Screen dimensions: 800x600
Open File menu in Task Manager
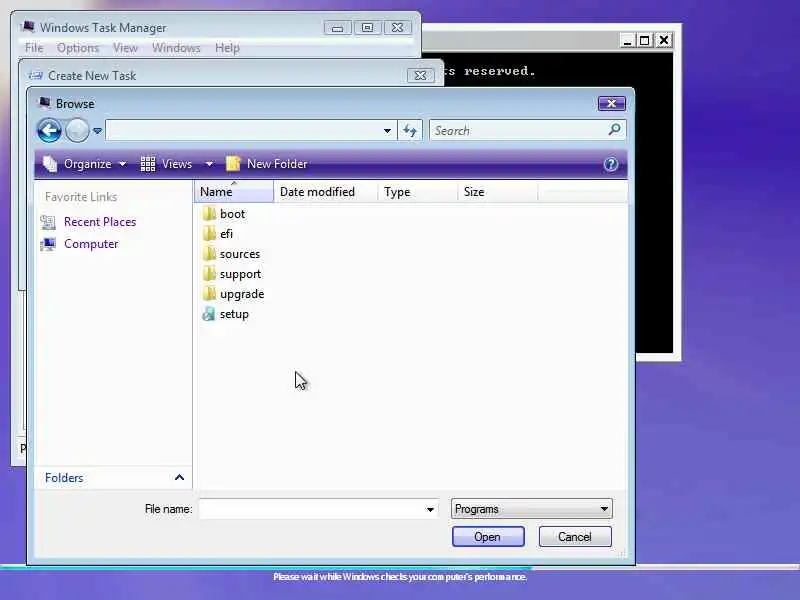pos(34,48)
